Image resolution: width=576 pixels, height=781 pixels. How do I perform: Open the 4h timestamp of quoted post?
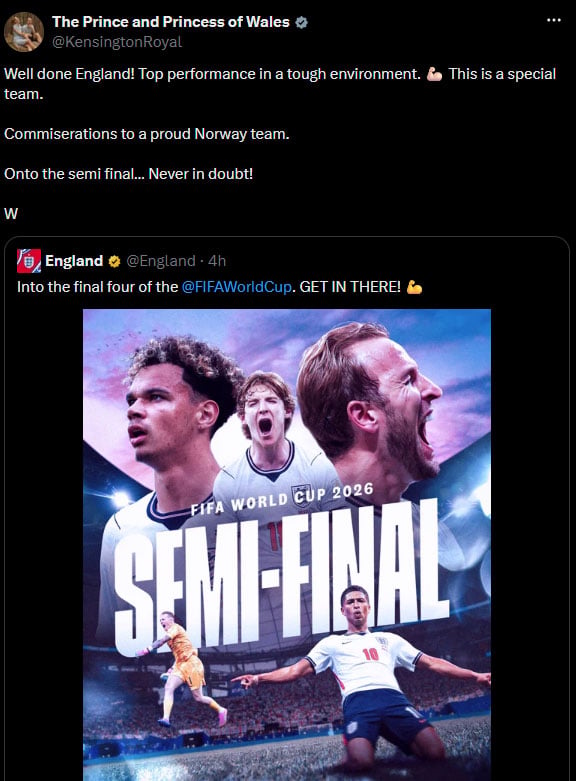[217, 261]
